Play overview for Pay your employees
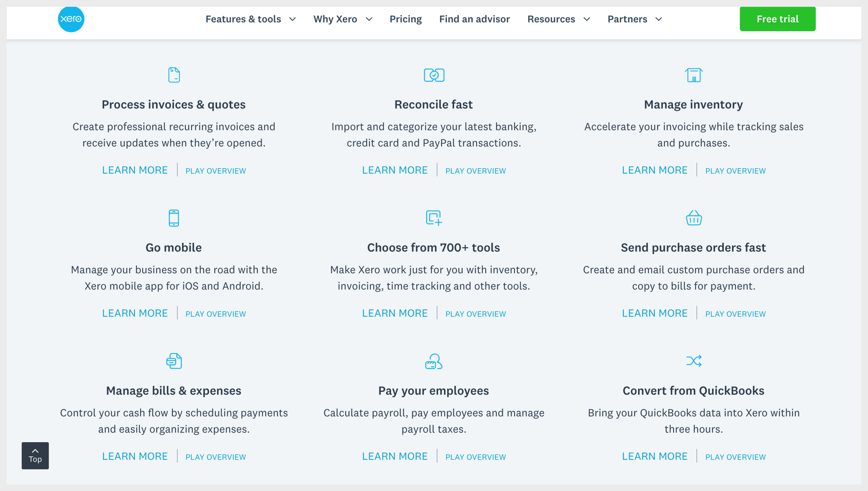The height and width of the screenshot is (491, 868). (476, 457)
